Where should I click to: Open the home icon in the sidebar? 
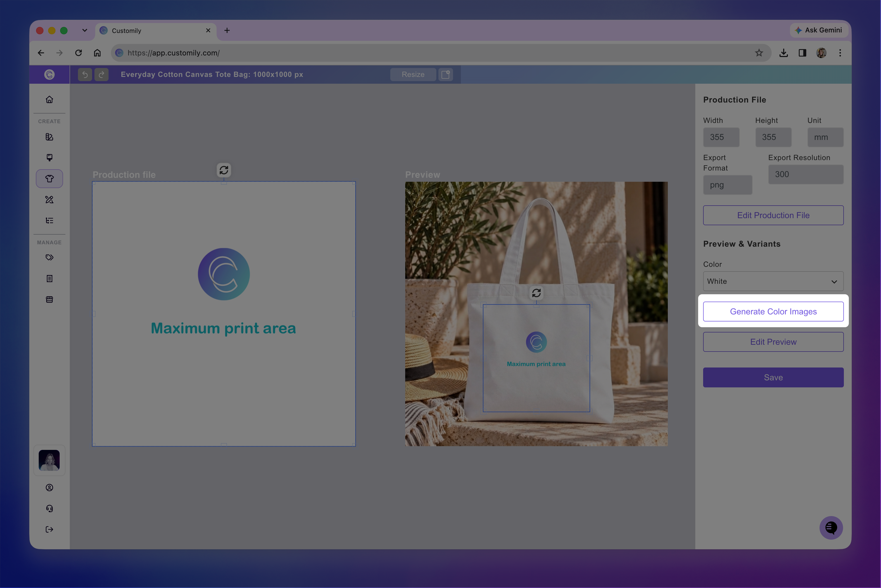point(49,99)
